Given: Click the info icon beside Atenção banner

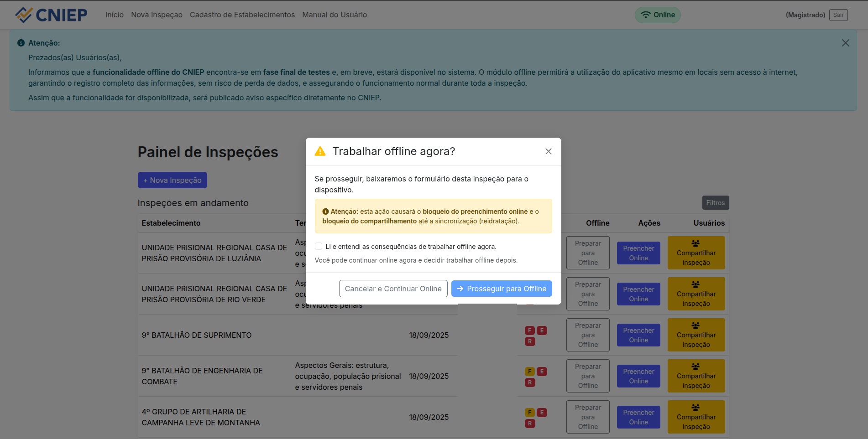Looking at the screenshot, I should pyautogui.click(x=21, y=43).
